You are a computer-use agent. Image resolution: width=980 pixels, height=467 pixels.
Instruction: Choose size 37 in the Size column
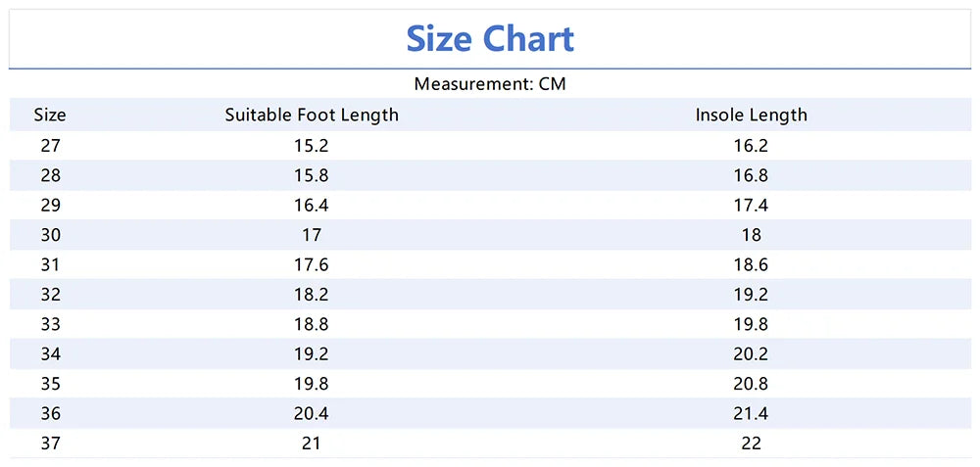50,443
